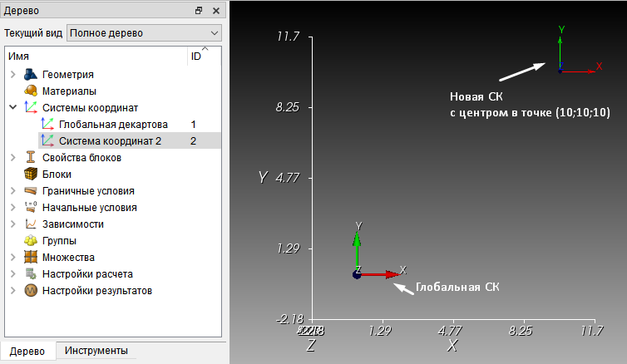The height and width of the screenshot is (364, 627).
Task: Click the Зависимости chart icon
Action: coord(31,224)
